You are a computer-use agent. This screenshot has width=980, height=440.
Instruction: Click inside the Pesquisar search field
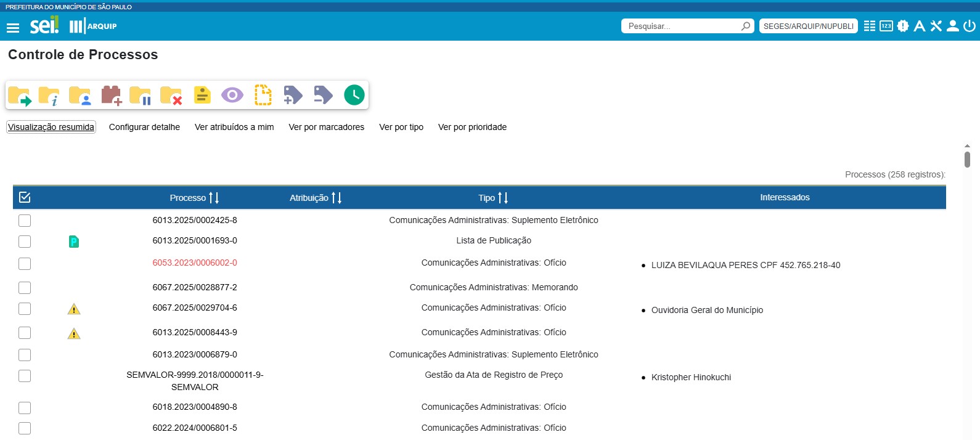681,26
